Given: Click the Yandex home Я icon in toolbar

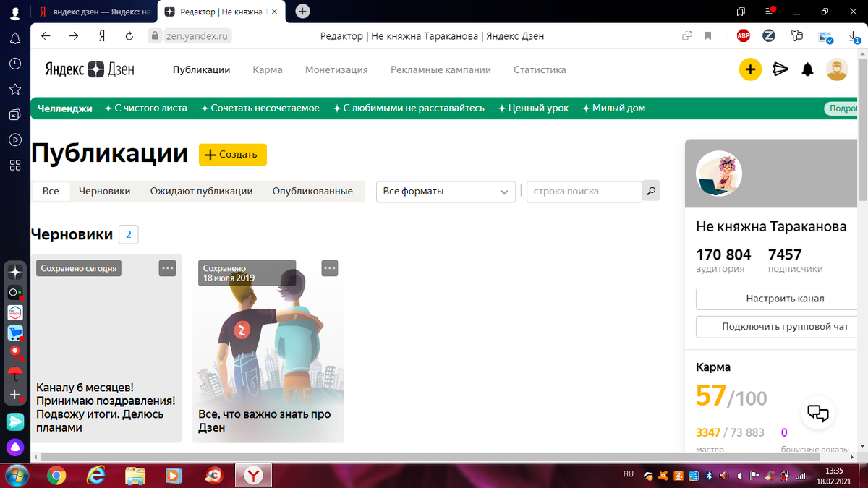Looking at the screenshot, I should coord(102,35).
